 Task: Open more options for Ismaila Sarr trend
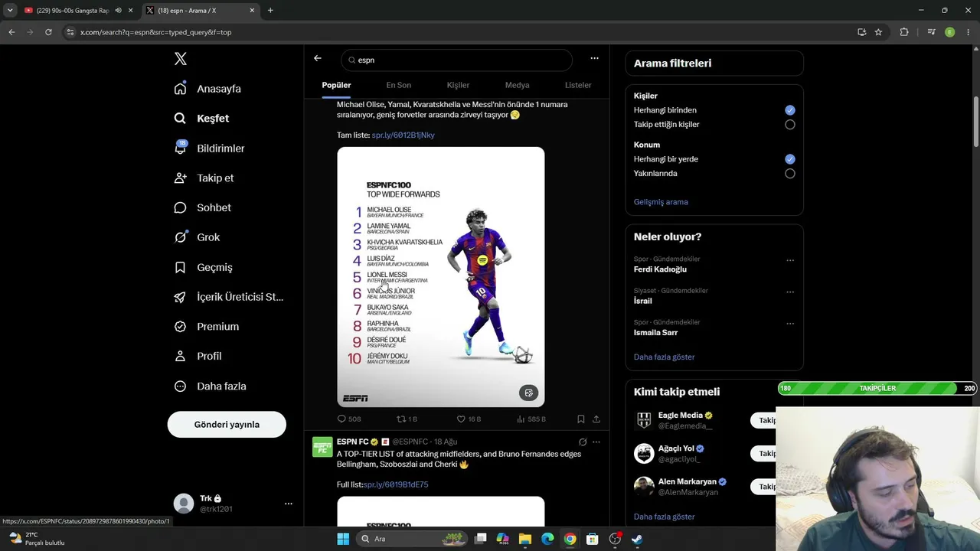[x=790, y=324]
